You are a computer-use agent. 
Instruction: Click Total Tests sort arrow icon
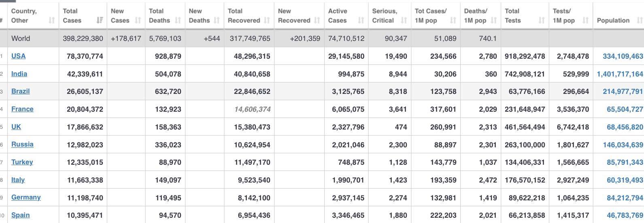click(x=542, y=20)
